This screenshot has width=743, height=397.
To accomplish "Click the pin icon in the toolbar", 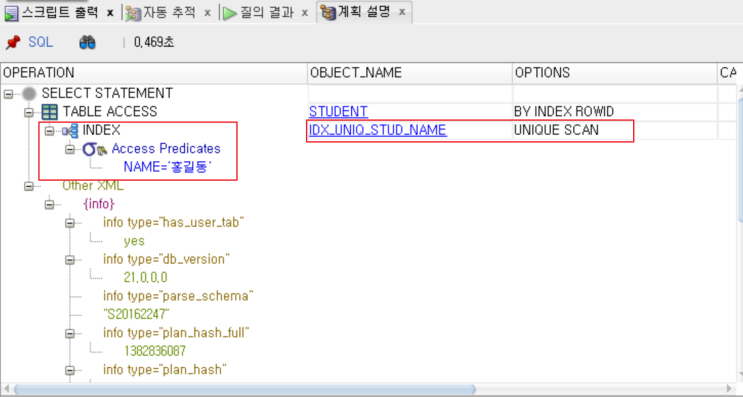I will point(13,43).
